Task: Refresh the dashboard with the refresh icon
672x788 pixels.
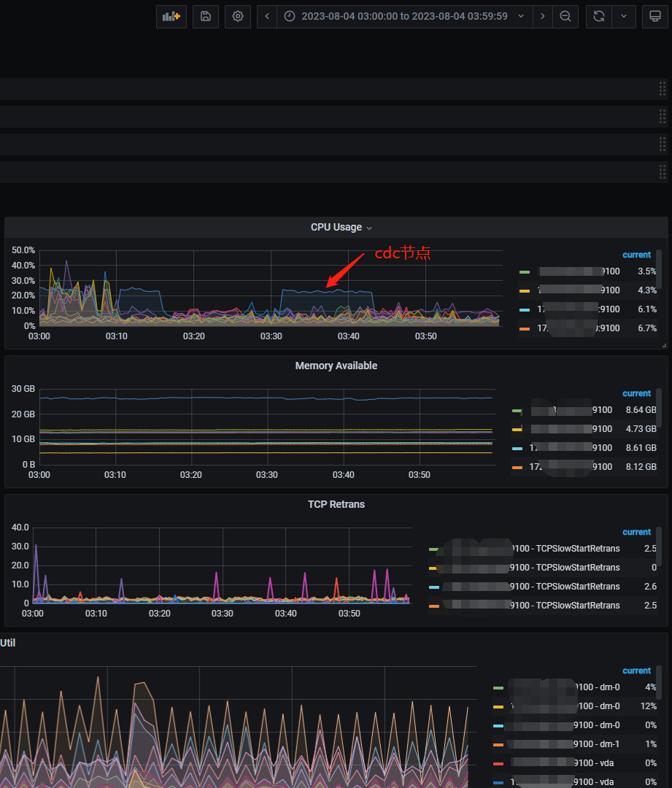Action: tap(598, 16)
